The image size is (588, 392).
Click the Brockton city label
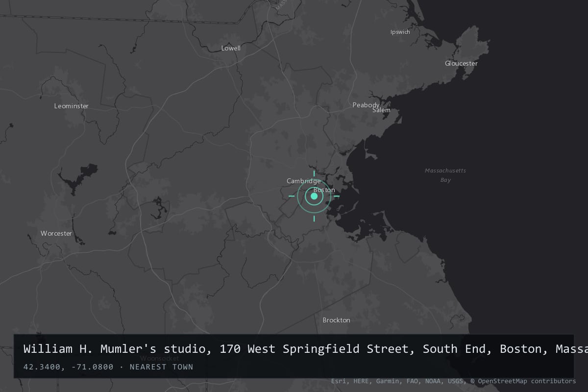click(337, 320)
